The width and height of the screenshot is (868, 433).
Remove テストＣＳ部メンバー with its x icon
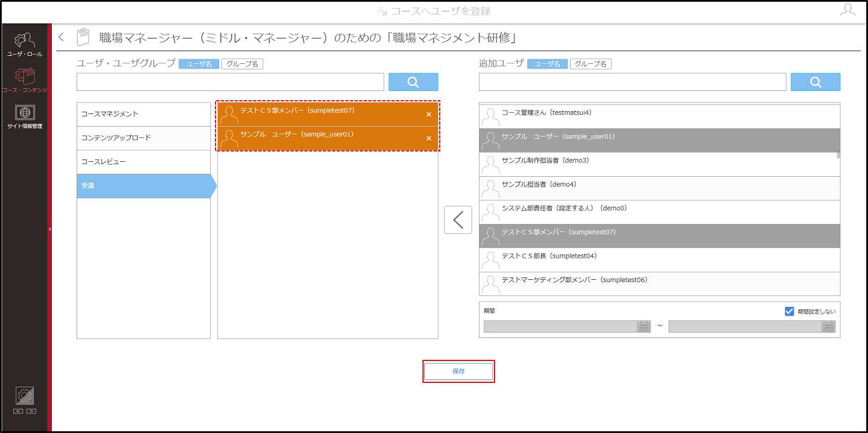coord(428,115)
